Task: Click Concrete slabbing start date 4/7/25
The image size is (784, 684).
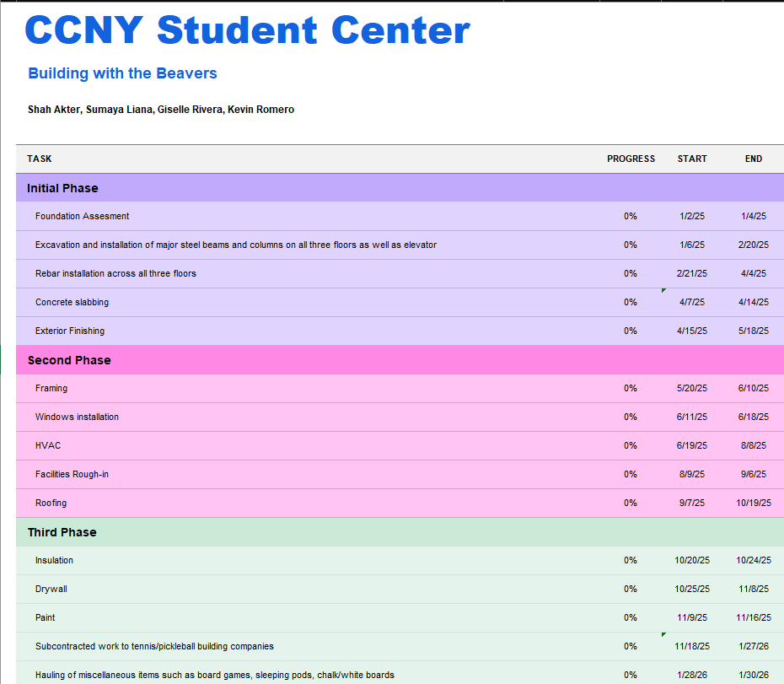Action: click(x=692, y=302)
